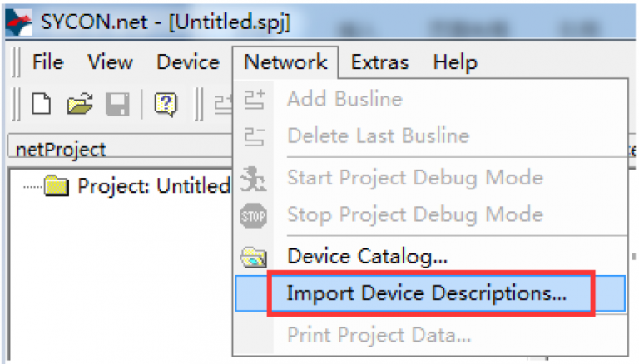Screen dimensions: 639x364
Task: Select Print Project Data... entry
Action: click(379, 336)
